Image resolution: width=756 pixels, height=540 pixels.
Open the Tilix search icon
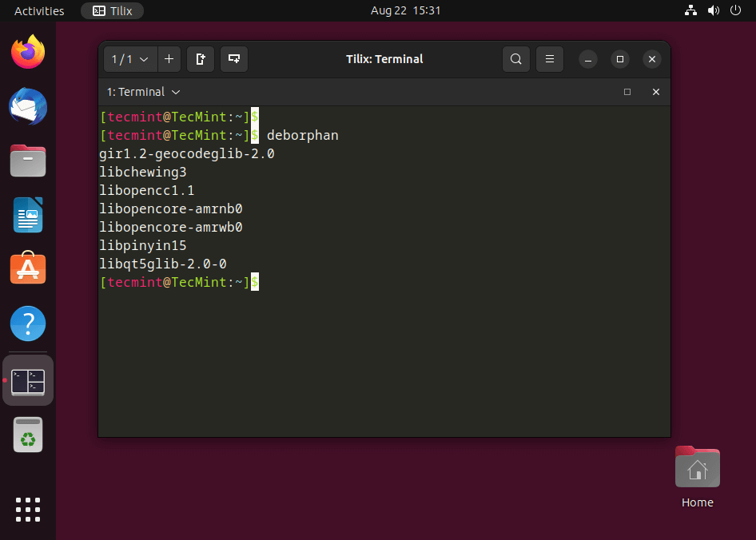[x=516, y=59]
